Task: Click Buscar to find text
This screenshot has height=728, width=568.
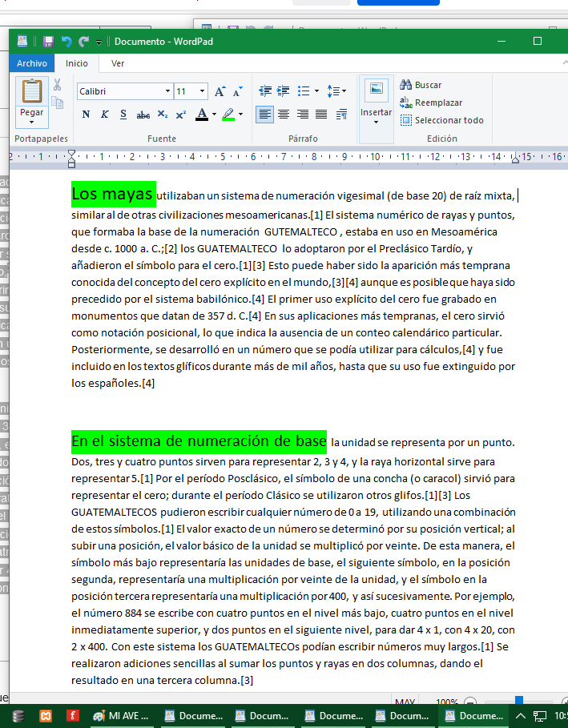Action: (421, 85)
